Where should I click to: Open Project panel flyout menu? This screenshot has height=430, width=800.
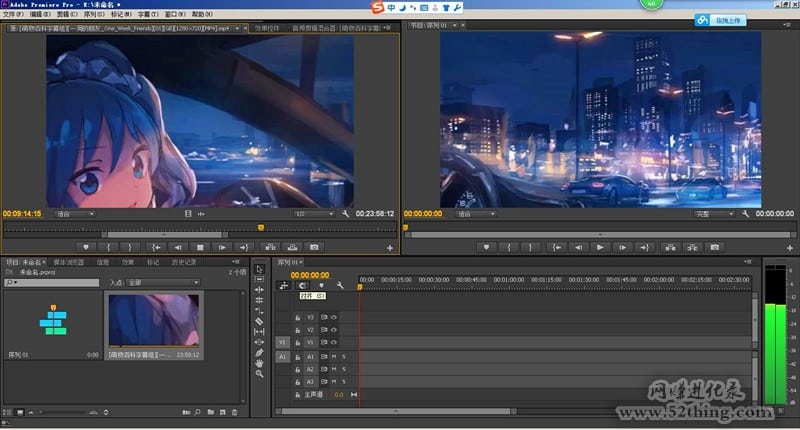pyautogui.click(x=236, y=262)
